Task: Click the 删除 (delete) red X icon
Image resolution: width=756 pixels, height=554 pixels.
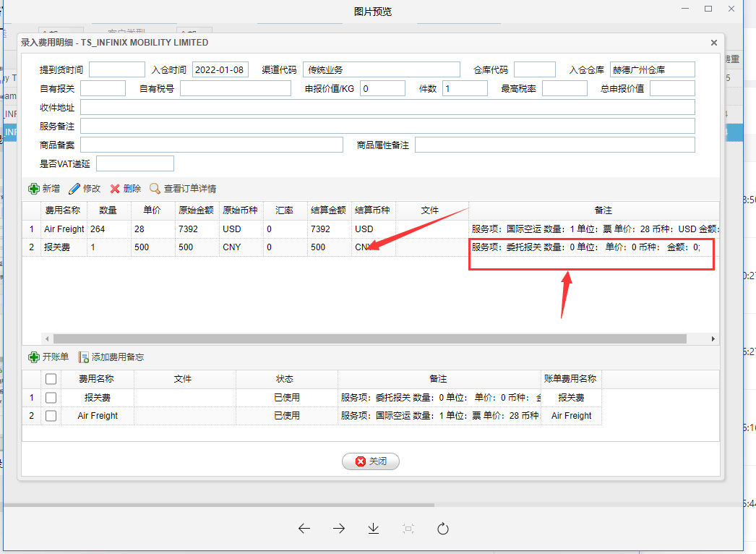Action: click(115, 189)
